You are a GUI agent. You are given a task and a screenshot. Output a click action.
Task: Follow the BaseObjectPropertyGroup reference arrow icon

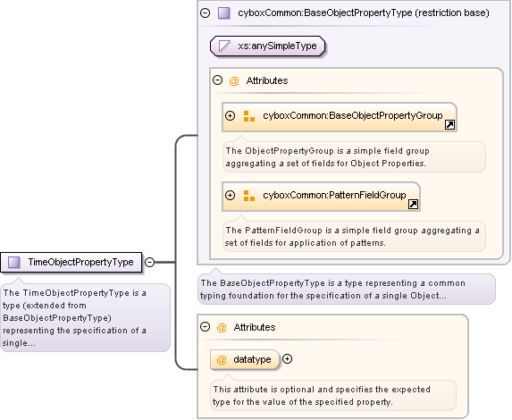[449, 125]
